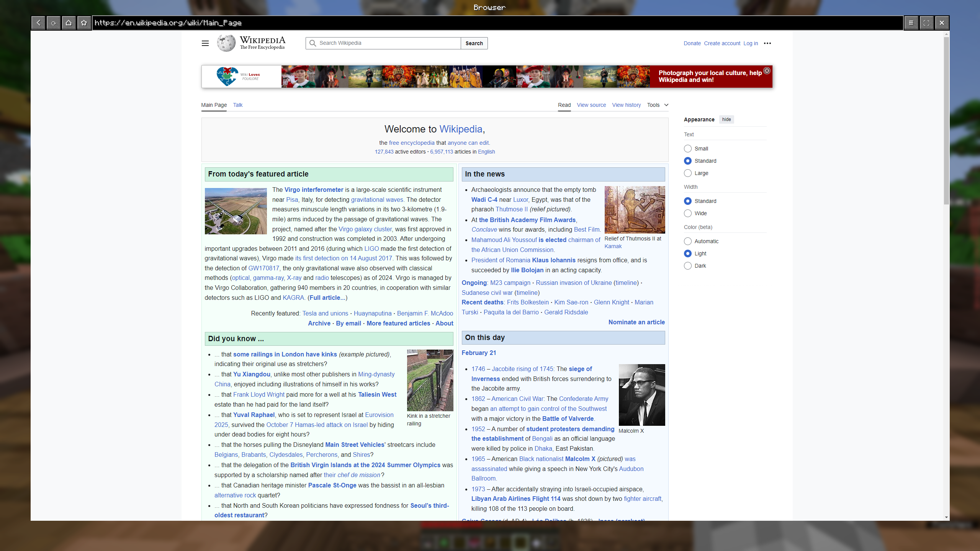Viewport: 980px width, 551px height.
Task: Open the personal tools three-dot menu
Action: tap(767, 43)
